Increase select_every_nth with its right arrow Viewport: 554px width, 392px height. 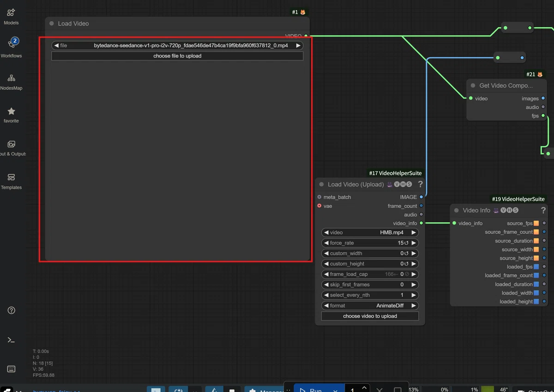(x=414, y=295)
